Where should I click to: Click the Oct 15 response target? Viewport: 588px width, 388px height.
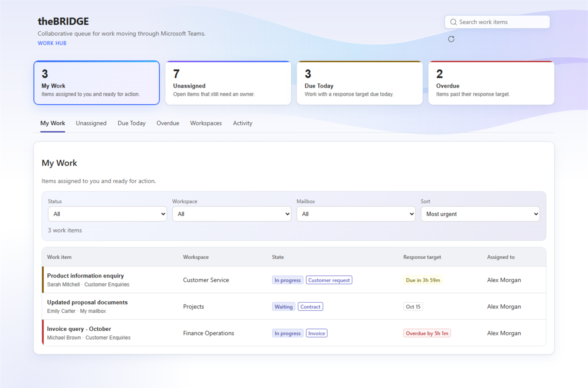point(413,306)
